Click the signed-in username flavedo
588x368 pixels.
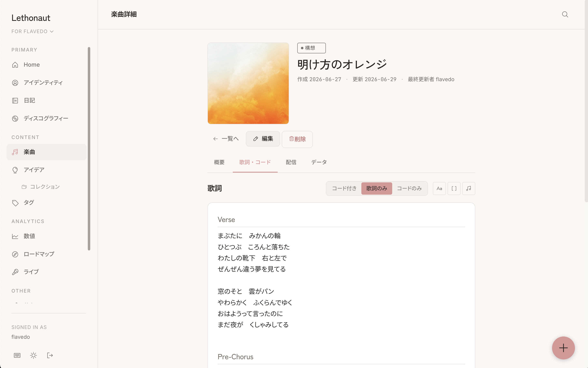21,337
